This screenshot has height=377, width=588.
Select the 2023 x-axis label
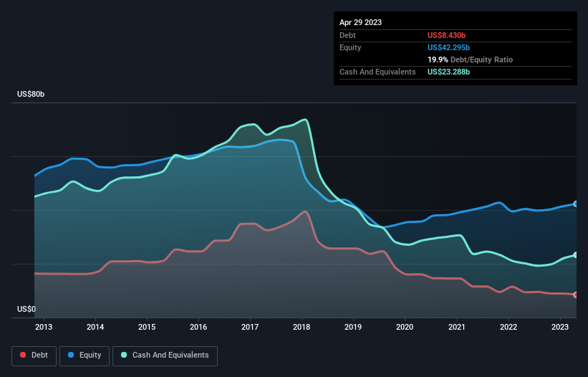[x=560, y=327]
